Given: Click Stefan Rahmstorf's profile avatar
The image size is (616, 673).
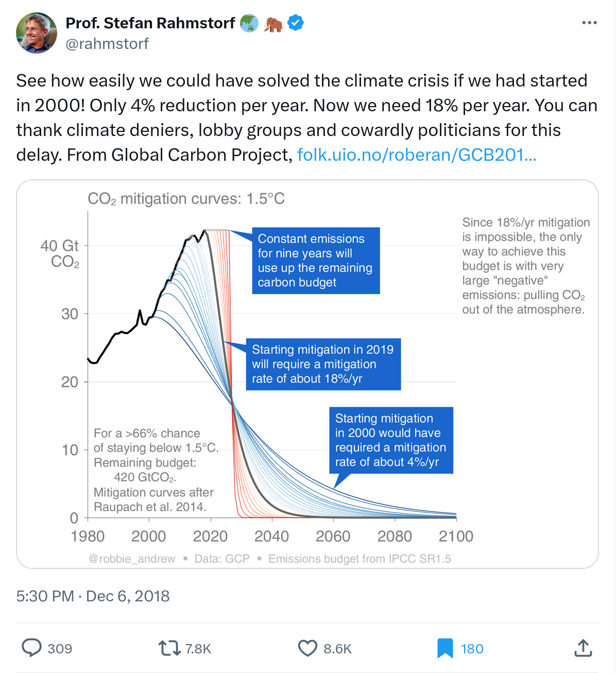Looking at the screenshot, I should click(37, 33).
